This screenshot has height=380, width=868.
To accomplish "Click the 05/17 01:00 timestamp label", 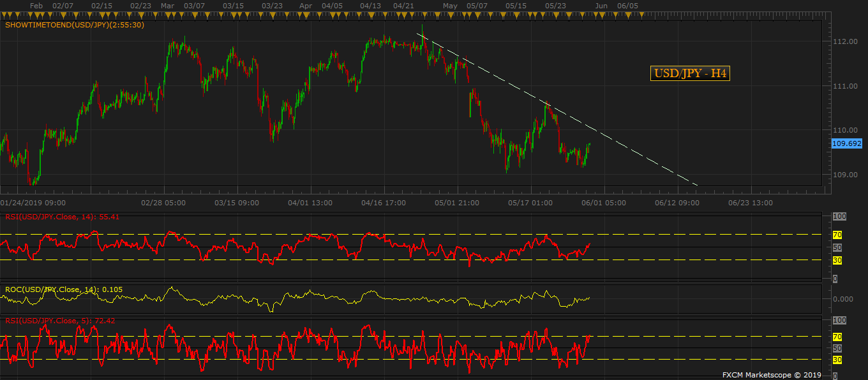I will pyautogui.click(x=530, y=203).
